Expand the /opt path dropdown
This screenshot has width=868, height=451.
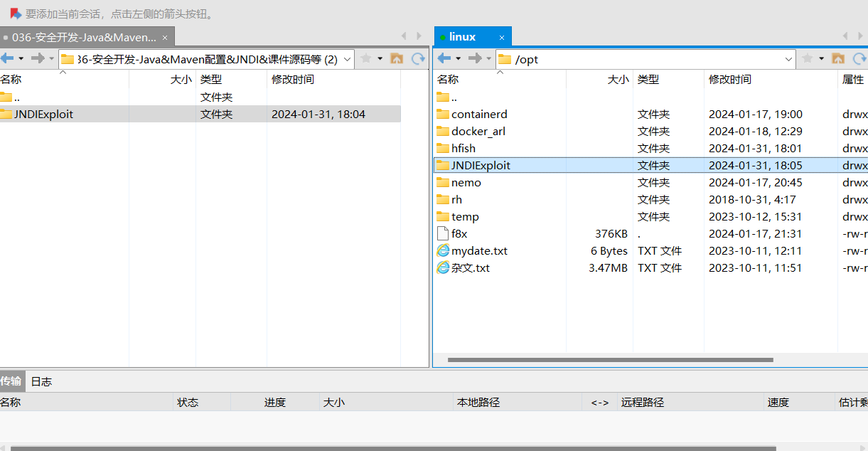click(788, 59)
